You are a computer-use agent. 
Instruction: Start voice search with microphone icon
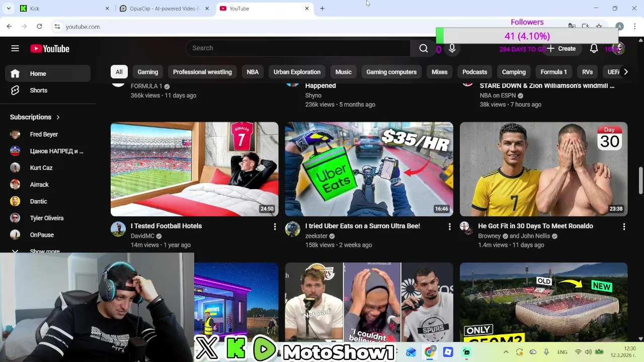452,48
